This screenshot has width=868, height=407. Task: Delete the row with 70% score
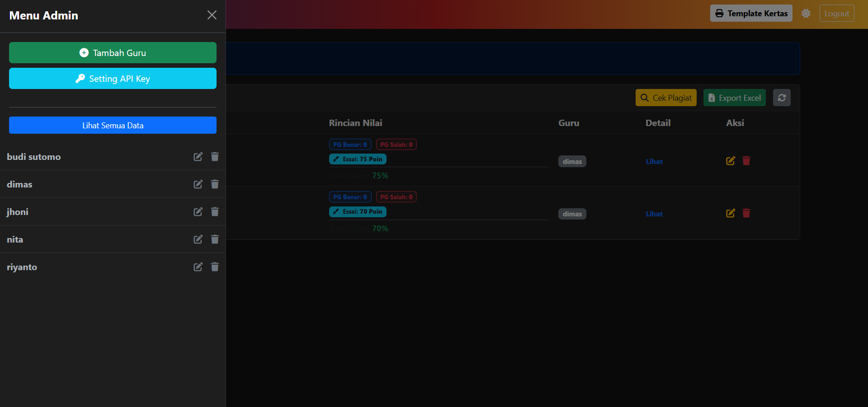coord(746,213)
